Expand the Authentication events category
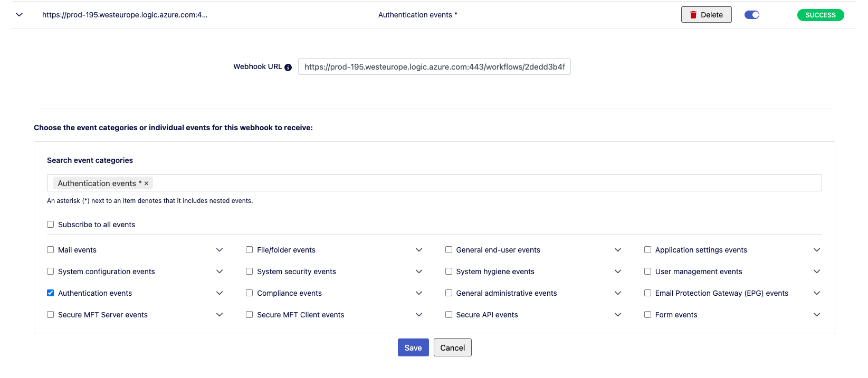Viewport: 868px width, 378px height. click(220, 293)
